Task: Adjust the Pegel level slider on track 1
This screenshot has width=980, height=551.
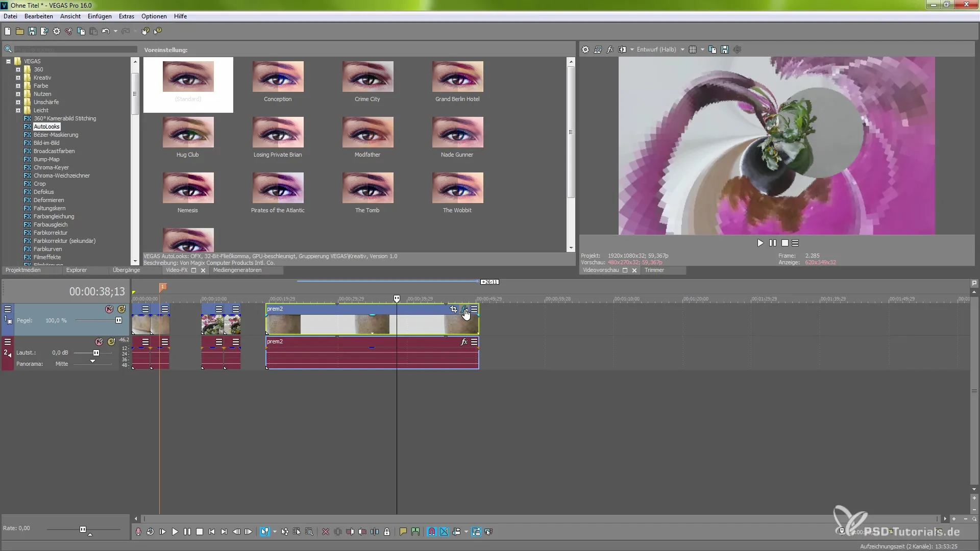Action: 118,320
